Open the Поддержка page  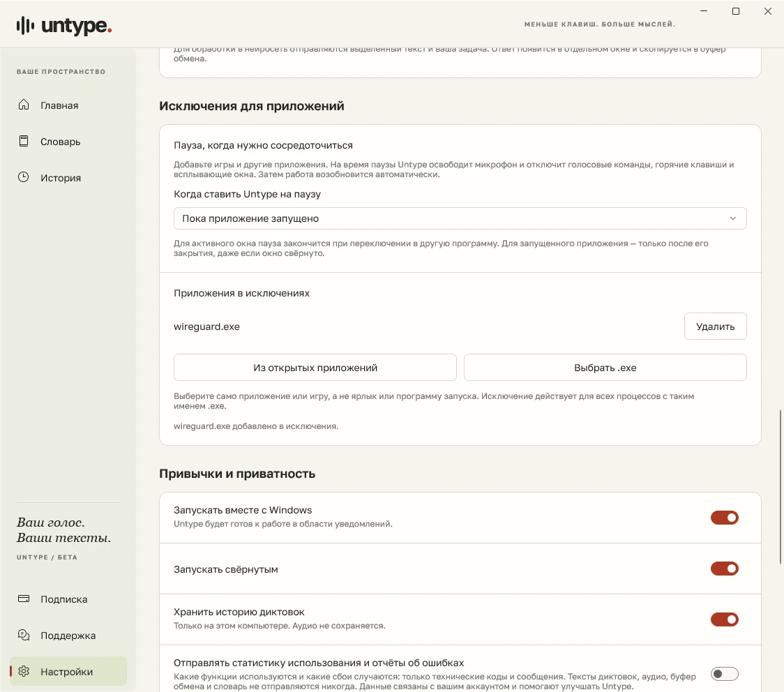(68, 635)
